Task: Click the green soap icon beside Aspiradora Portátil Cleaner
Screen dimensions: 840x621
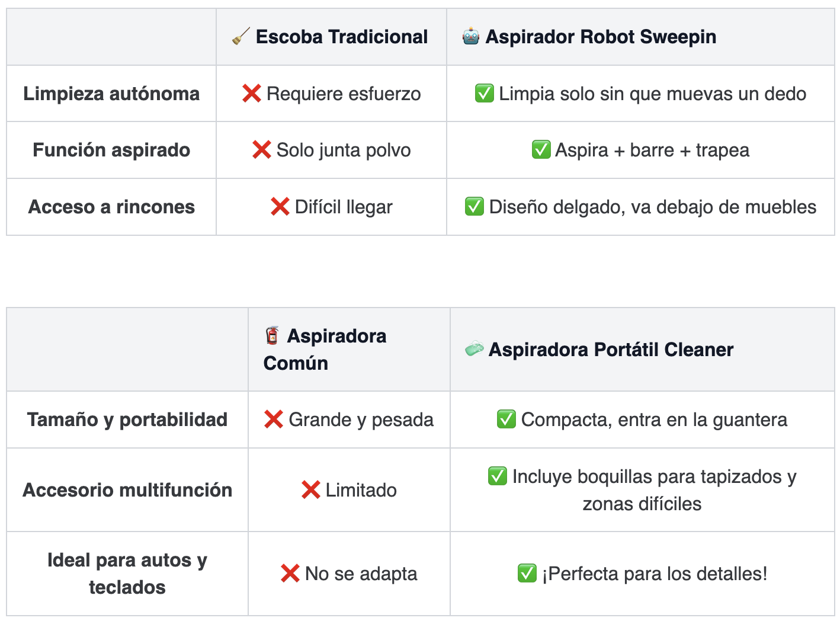Action: 474,349
